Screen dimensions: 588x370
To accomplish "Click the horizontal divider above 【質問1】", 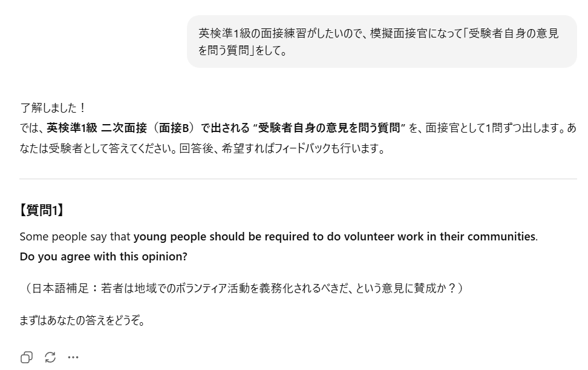I will [298, 179].
